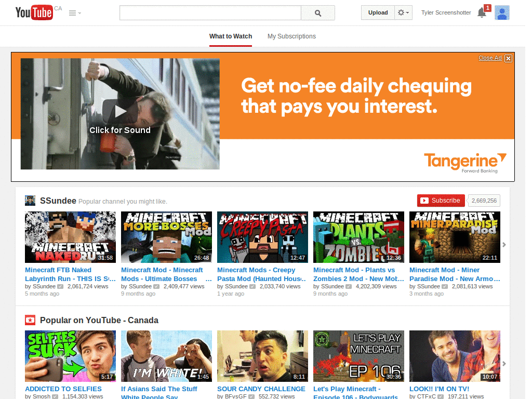Screen dimensions: 532x399
Task: Click the Upload button
Action: pos(378,12)
